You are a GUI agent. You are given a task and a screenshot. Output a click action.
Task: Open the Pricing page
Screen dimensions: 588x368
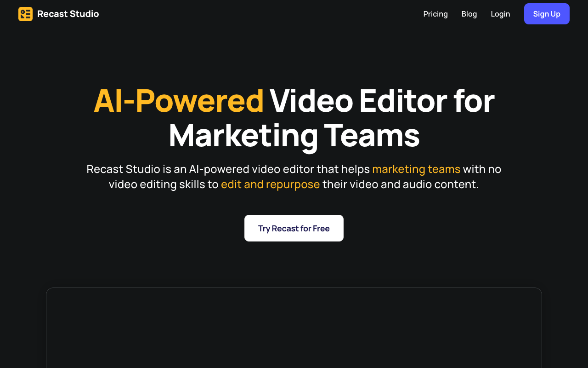435,14
